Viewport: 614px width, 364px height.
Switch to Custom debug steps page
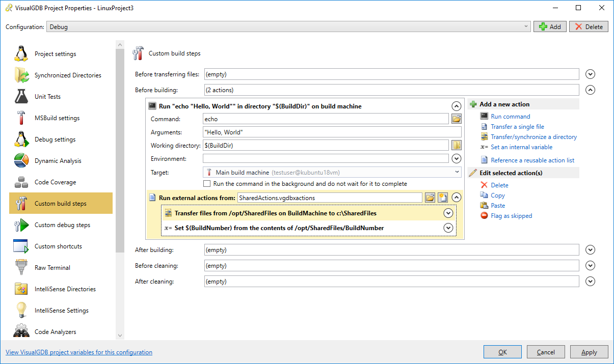coord(62,225)
